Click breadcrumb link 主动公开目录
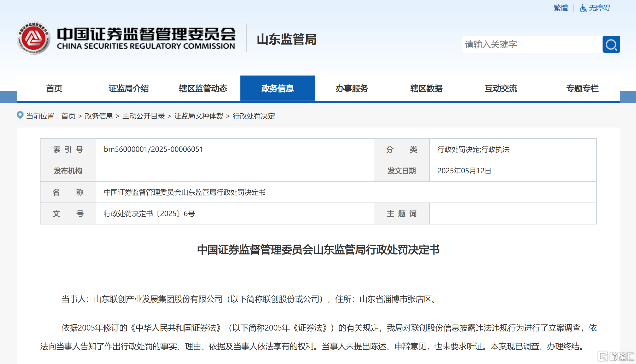Screen dimensions: 636x364 [x=143, y=116]
